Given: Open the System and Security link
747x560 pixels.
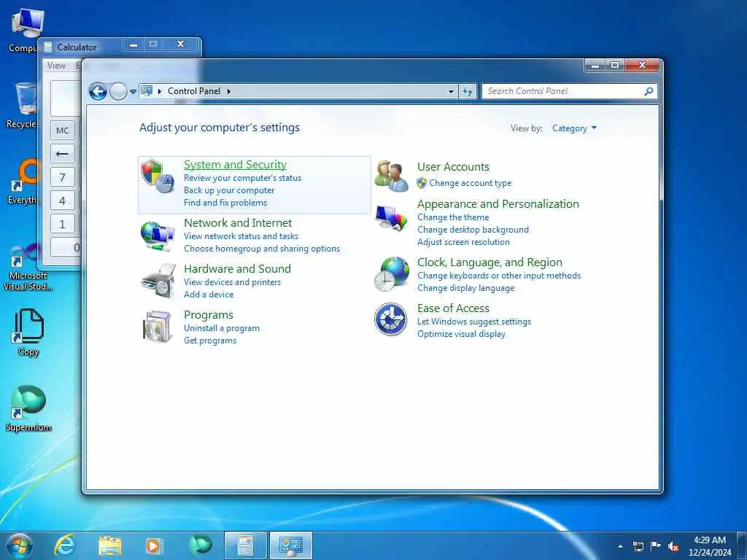Looking at the screenshot, I should (x=236, y=164).
